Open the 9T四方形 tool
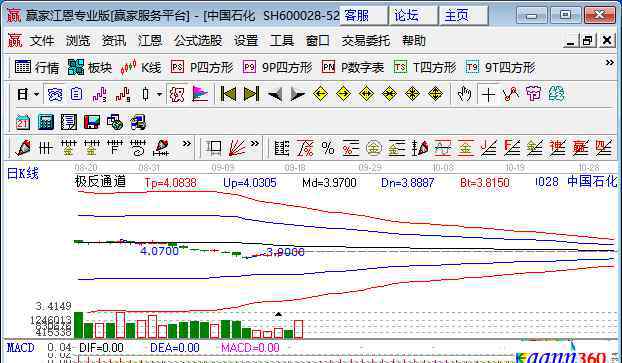 pos(501,67)
